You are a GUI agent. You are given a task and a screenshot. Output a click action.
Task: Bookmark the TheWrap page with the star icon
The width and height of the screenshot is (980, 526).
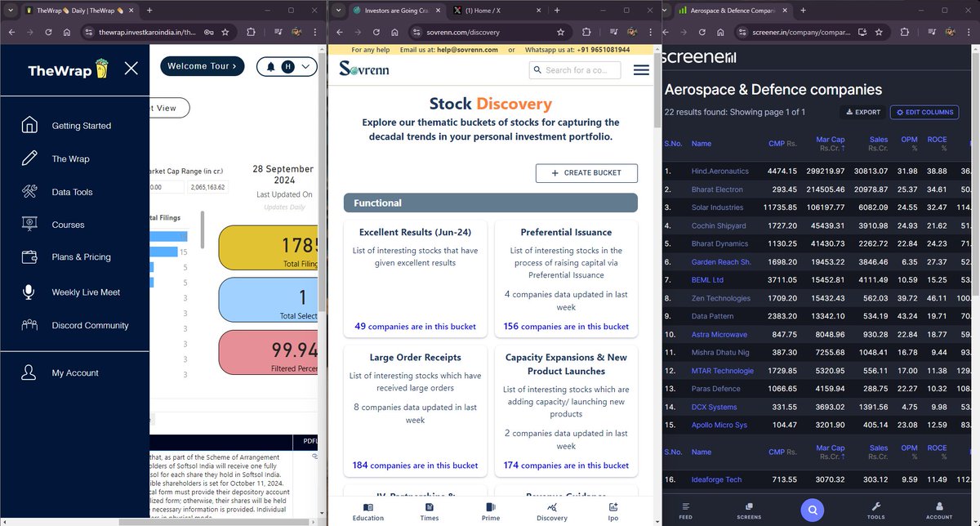[225, 32]
